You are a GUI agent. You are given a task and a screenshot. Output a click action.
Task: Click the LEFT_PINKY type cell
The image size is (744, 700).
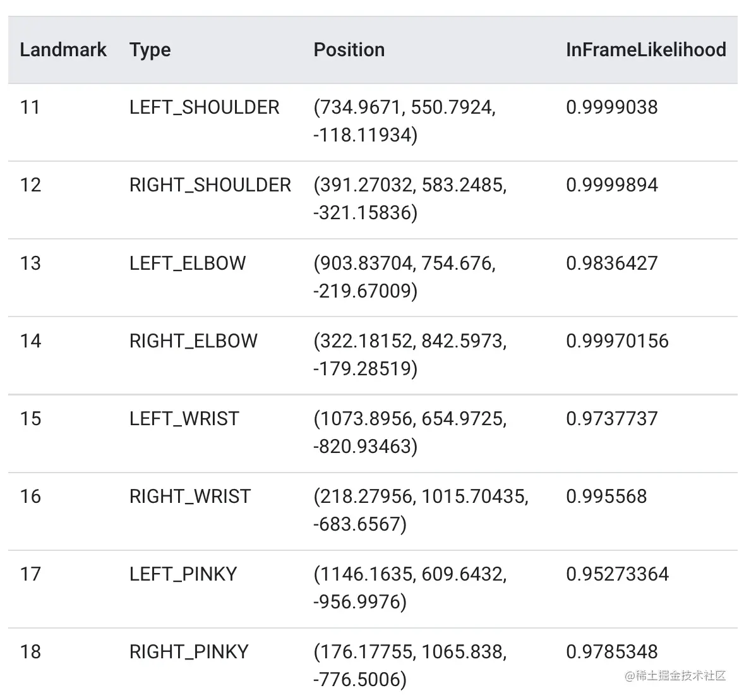[x=183, y=574]
